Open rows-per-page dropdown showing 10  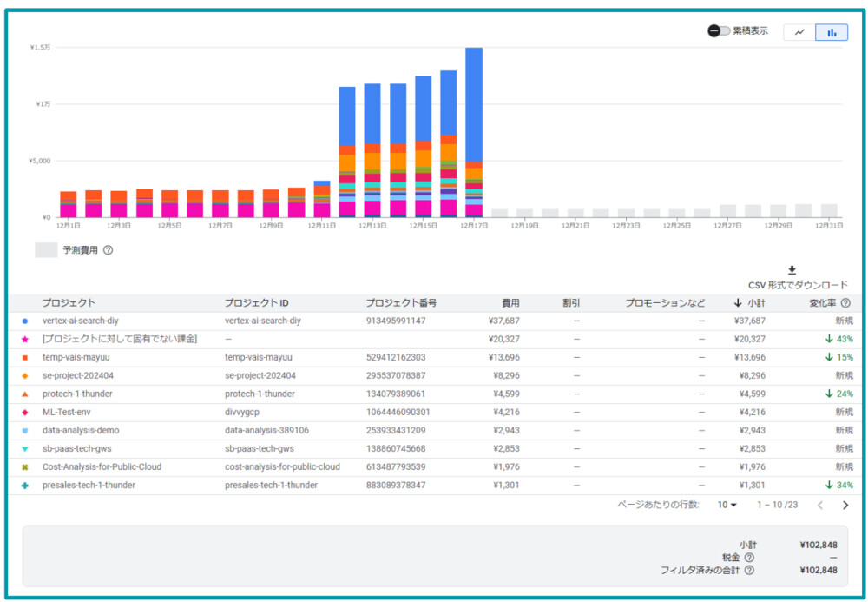tap(727, 505)
